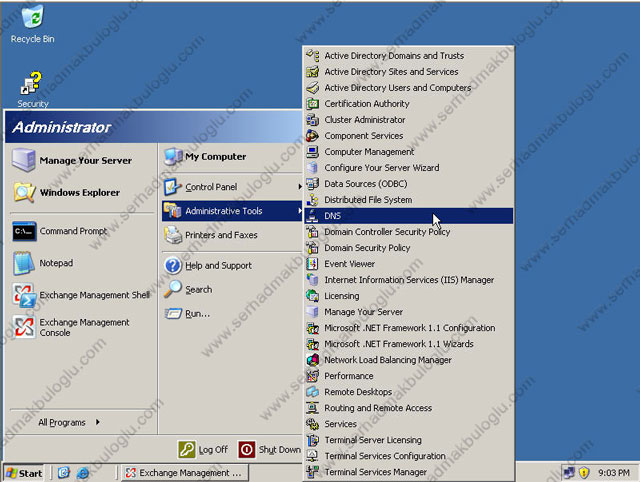
Task: Open Manage Your Server in Administrative Tools
Action: (x=409, y=312)
